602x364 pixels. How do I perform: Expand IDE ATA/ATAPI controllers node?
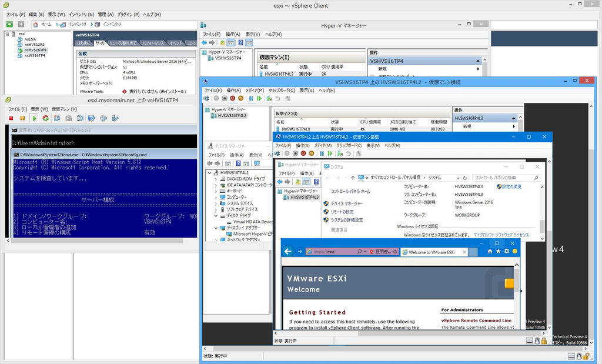(216, 185)
